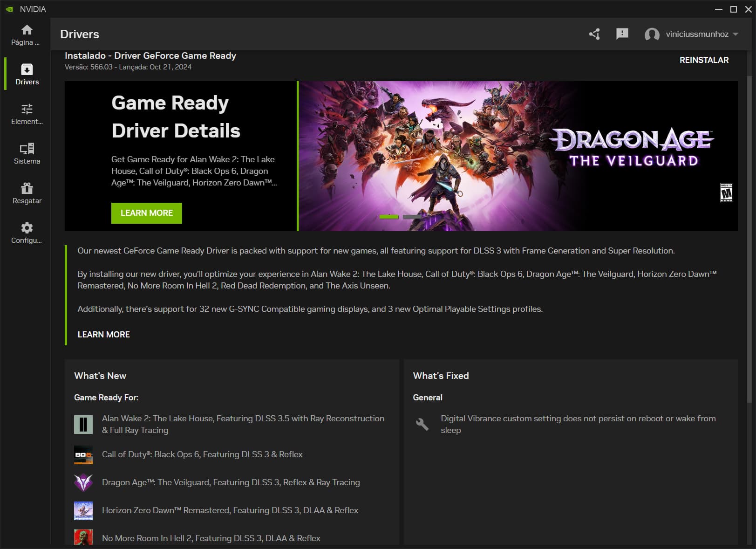
Task: Click 'Game Ready For:' subheading
Action: [x=106, y=398]
